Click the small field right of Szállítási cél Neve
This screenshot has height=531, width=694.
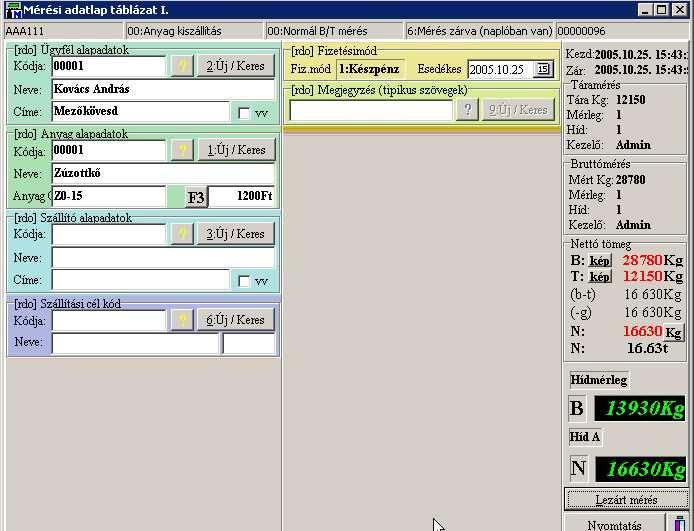click(249, 344)
